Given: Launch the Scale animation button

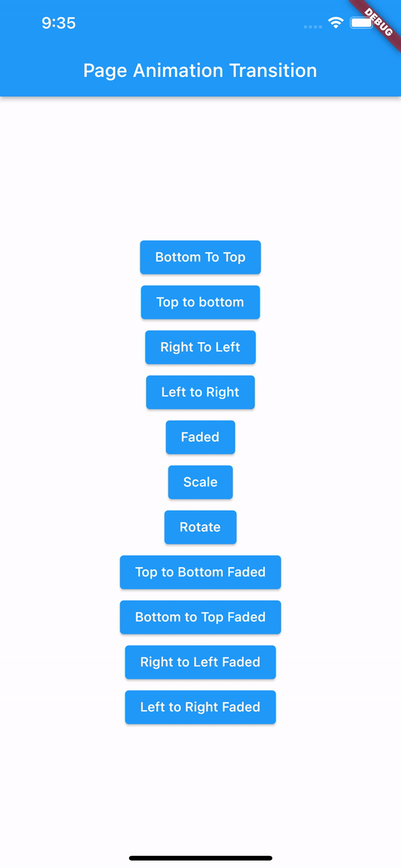Looking at the screenshot, I should pos(200,482).
